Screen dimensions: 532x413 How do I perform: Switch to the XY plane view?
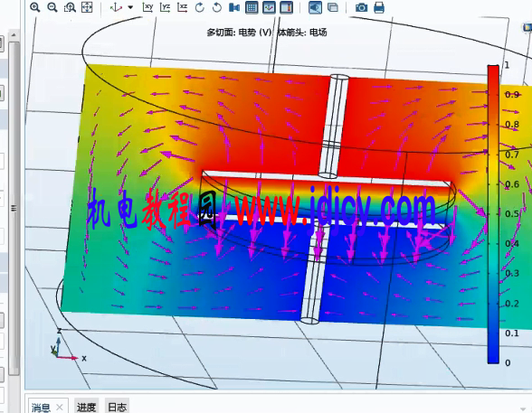click(x=147, y=7)
